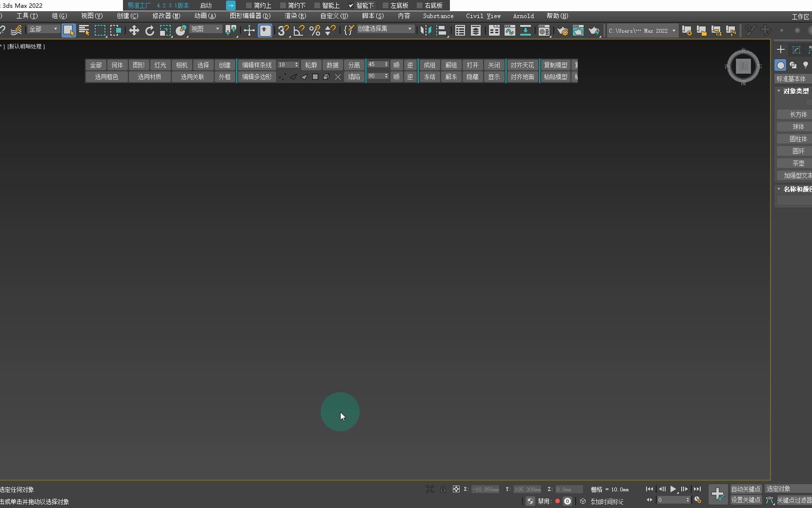Toggle the Spinner Snap tool
Screen dimensions: 812x508
point(330,30)
